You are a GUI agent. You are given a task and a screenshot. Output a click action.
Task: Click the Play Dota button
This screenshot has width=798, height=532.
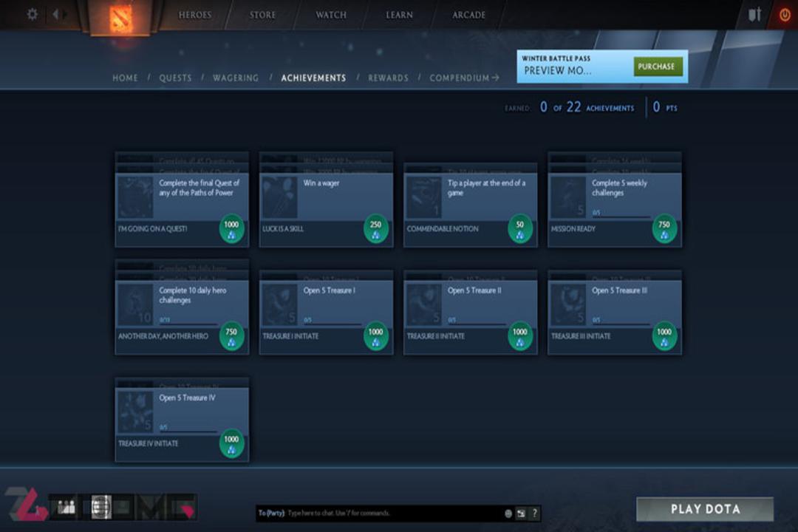[705, 509]
